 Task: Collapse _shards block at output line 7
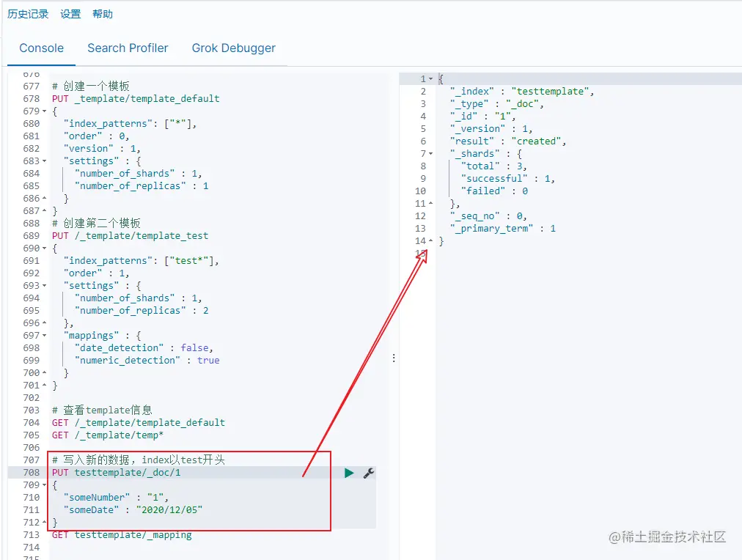(x=430, y=154)
